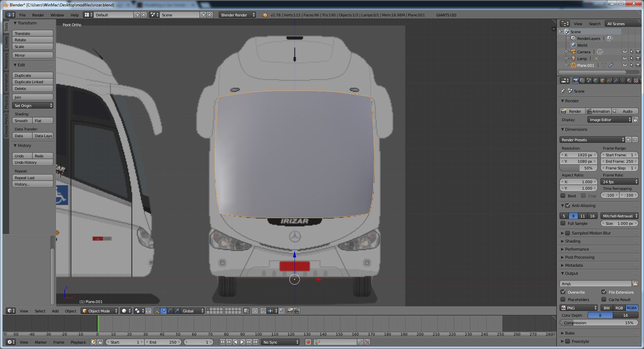Open the No Sync playback dropdown
The height and width of the screenshot is (349, 644).
[x=280, y=342]
